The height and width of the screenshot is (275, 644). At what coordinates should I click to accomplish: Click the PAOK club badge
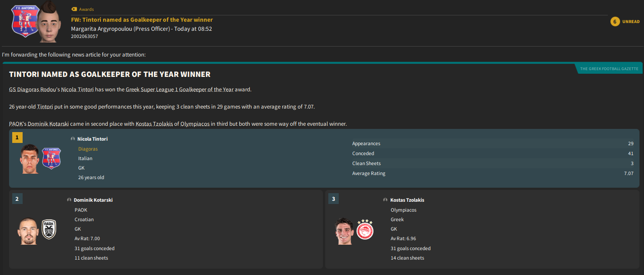click(x=49, y=229)
